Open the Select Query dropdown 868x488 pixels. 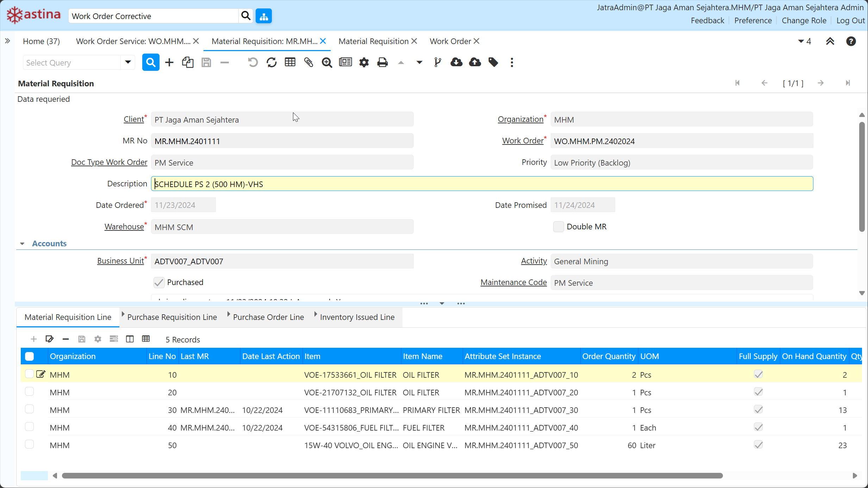[x=128, y=62]
